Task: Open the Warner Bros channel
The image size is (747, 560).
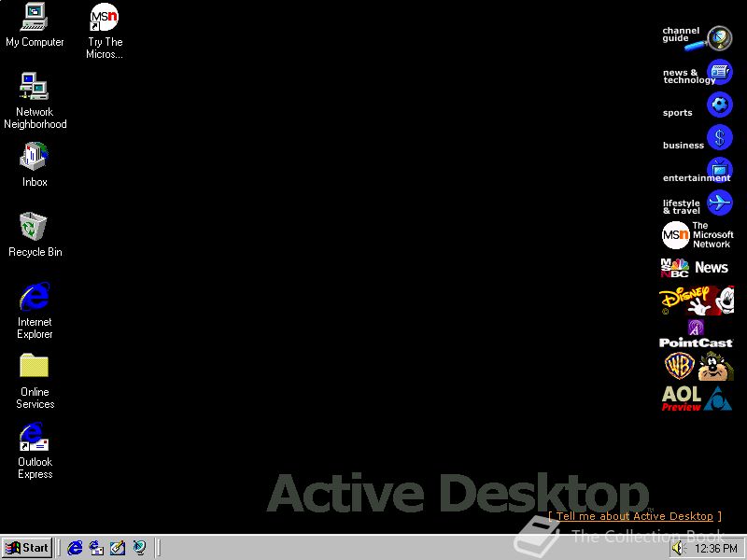Action: [x=698, y=366]
